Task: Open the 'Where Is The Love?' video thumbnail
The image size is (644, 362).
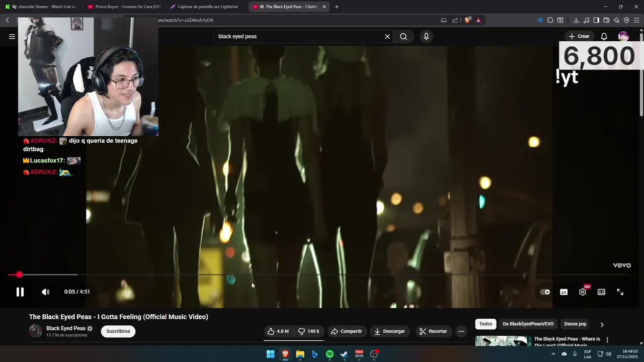Action: point(503,341)
